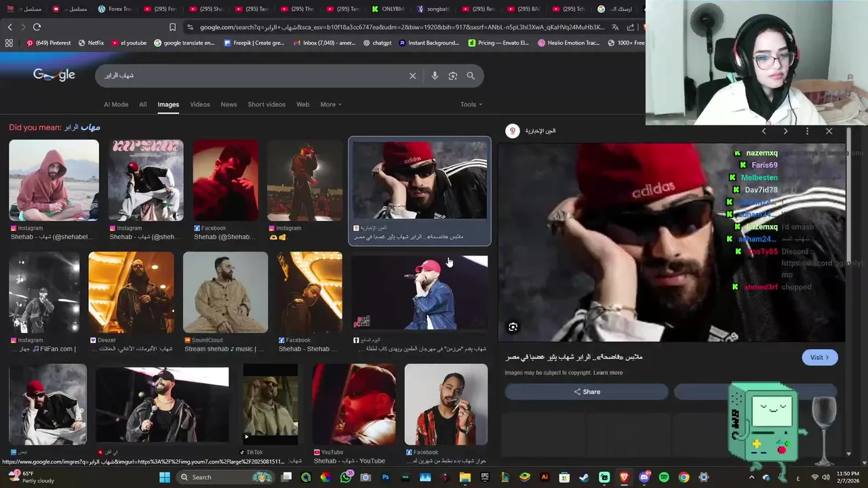Open clock and date in system tray
Viewport: 868px width, 488px height.
tap(848, 477)
